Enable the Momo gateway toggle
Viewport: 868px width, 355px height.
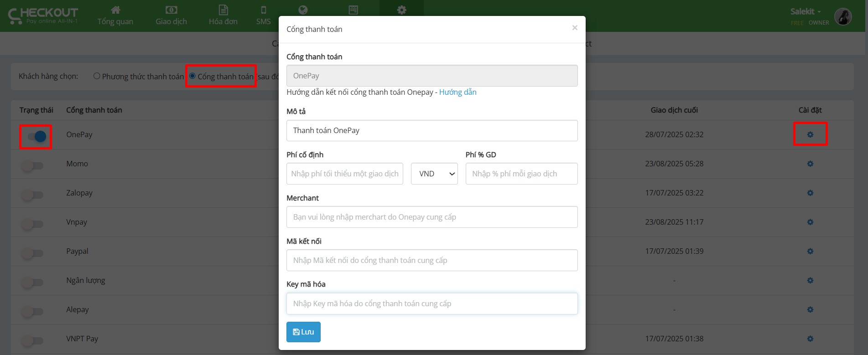[x=32, y=166]
